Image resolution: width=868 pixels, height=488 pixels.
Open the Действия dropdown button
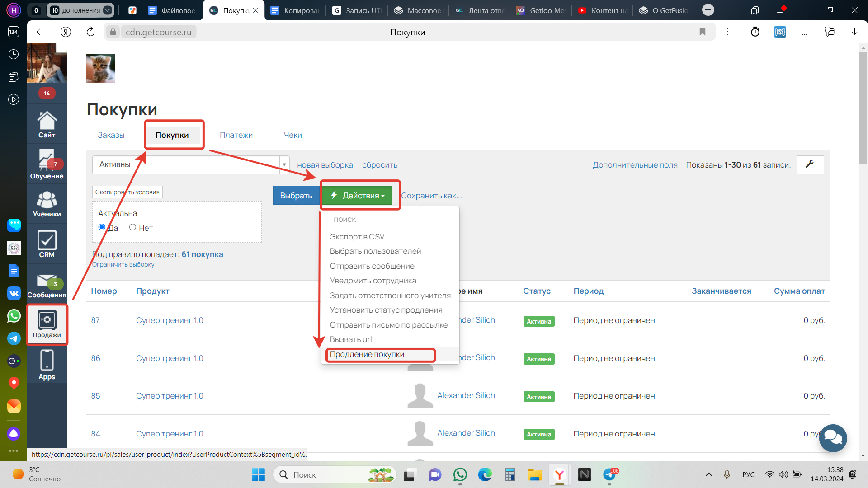click(x=357, y=196)
